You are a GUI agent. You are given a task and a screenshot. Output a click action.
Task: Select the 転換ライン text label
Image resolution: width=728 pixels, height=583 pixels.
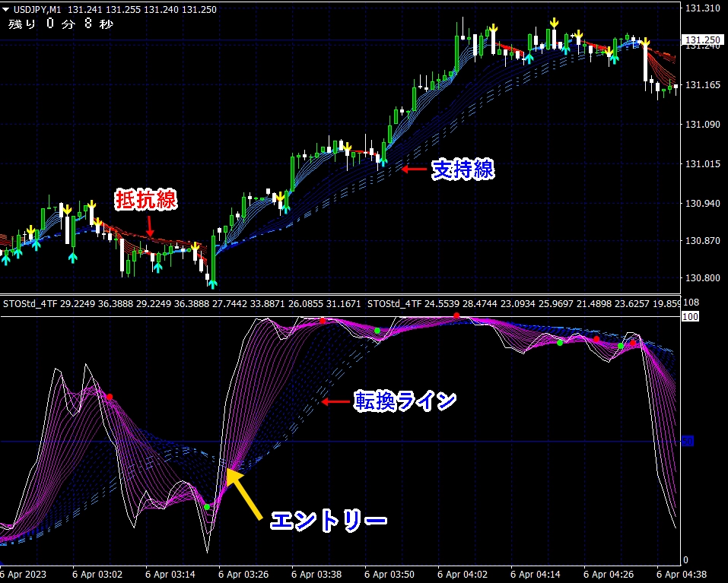(405, 401)
